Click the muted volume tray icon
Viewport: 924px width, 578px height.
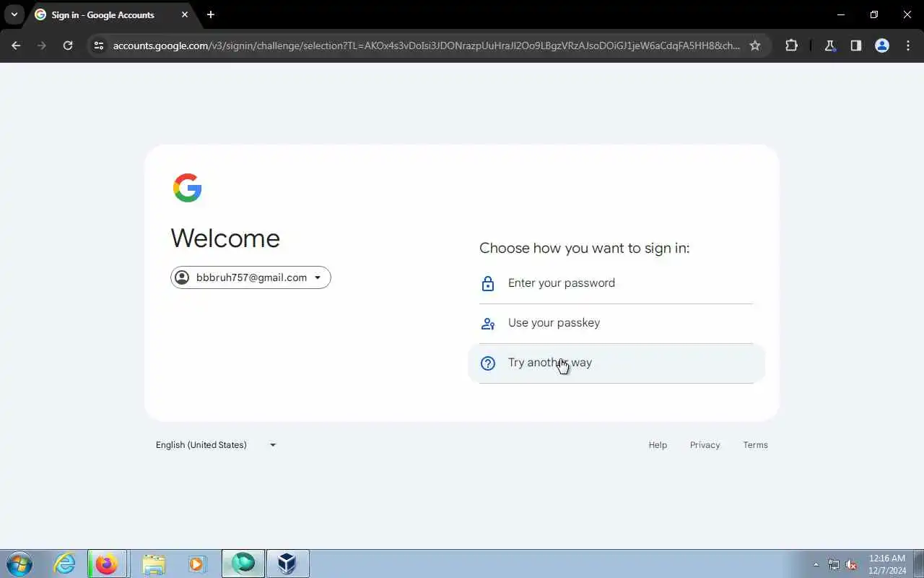852,564
